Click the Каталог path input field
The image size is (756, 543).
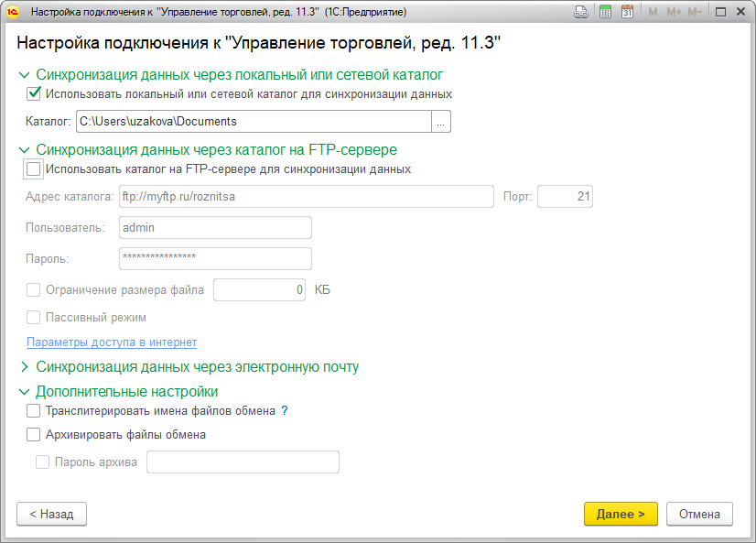tap(254, 122)
